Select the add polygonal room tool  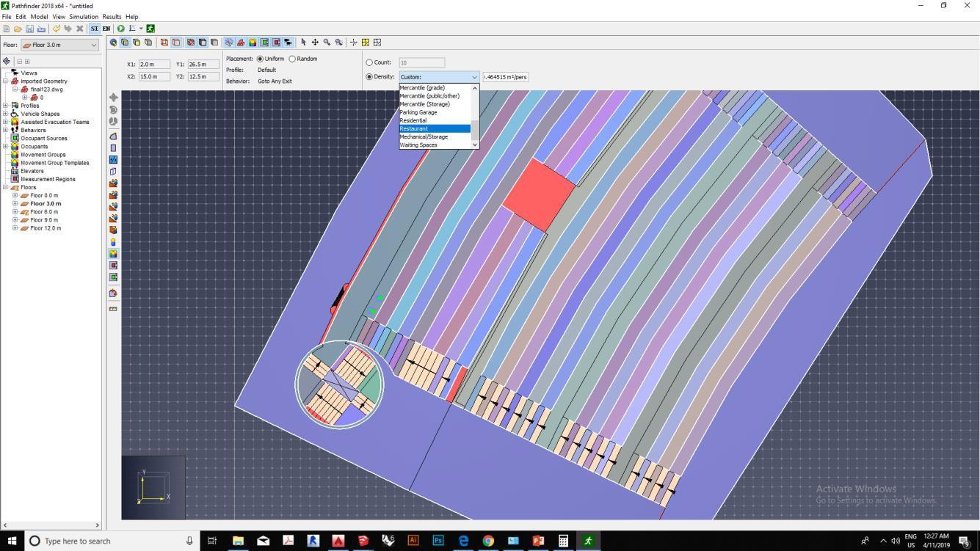113,136
